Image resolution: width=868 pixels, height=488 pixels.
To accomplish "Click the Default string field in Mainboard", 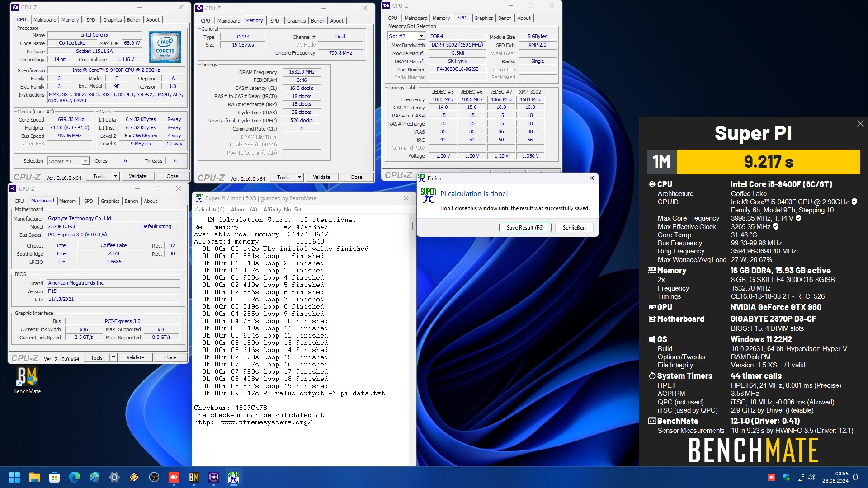I will [156, 226].
